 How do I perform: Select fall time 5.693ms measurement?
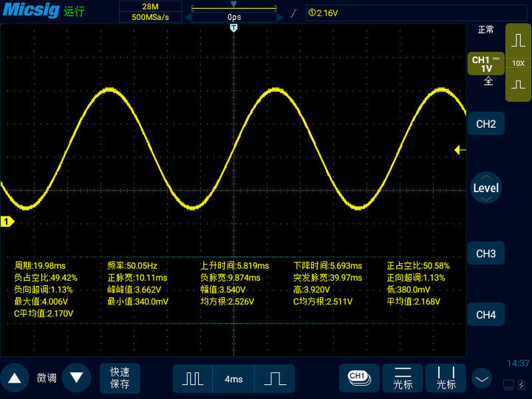(x=328, y=266)
